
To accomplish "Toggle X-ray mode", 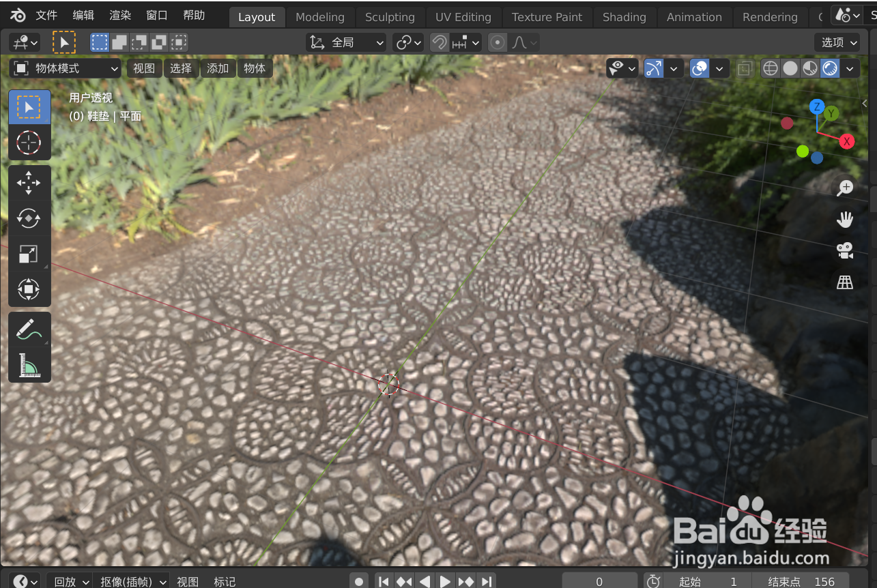I will pyautogui.click(x=745, y=68).
